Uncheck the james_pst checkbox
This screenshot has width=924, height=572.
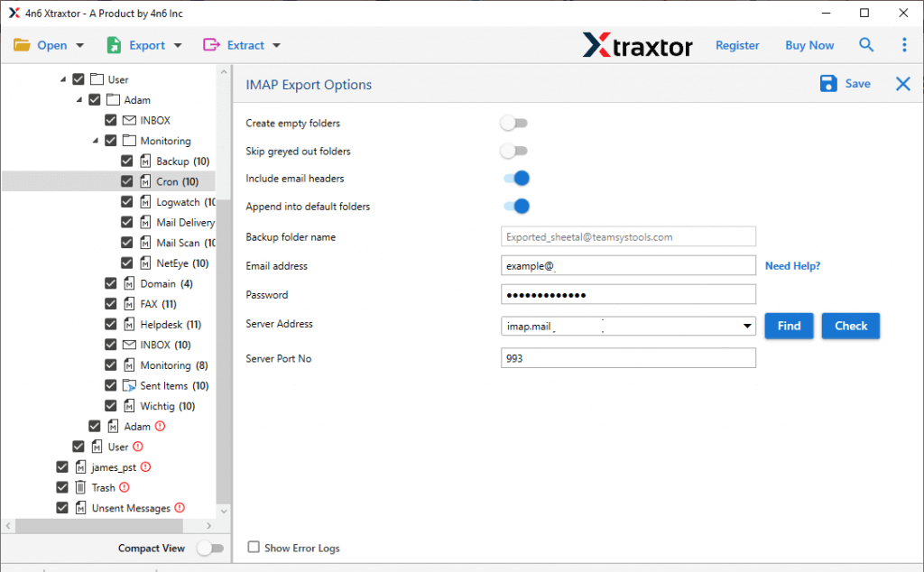pyautogui.click(x=62, y=466)
